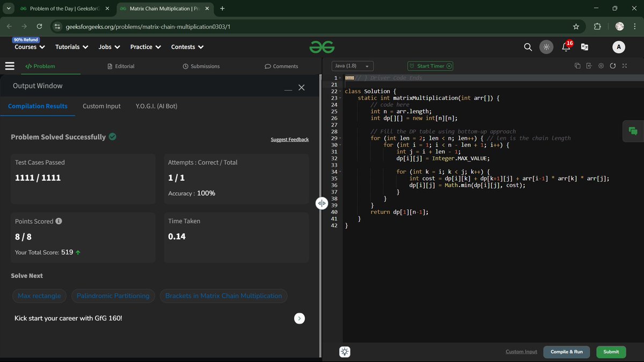The height and width of the screenshot is (362, 644).
Task: Expand the Contests dropdown
Action: 187,47
